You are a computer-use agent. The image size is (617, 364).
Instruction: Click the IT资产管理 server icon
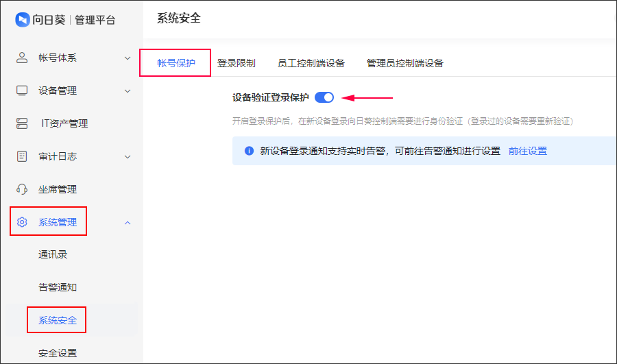pos(22,123)
